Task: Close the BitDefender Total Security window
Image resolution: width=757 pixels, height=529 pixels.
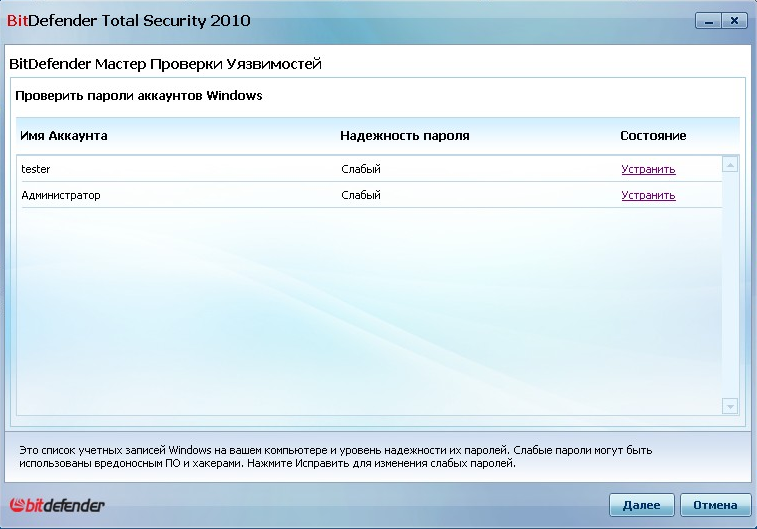Action: pos(734,21)
